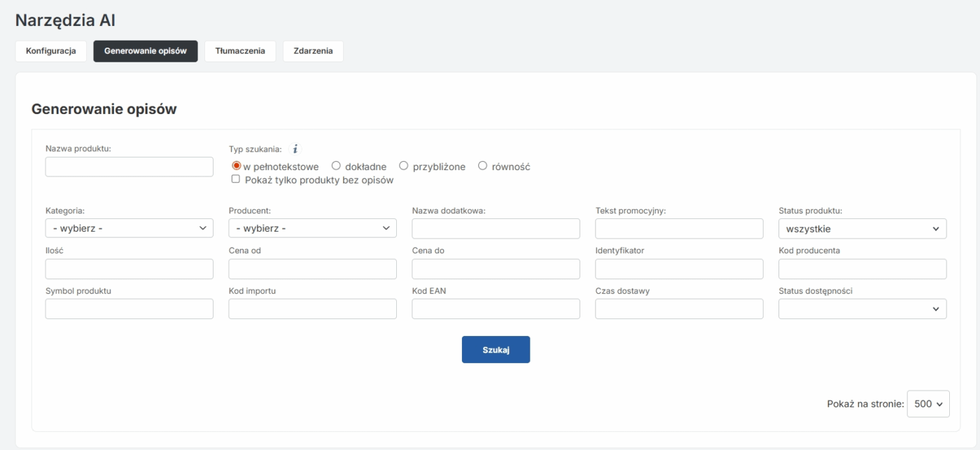The image size is (980, 450).
Task: Select the Generowanie opisów tab
Action: pos(146,51)
